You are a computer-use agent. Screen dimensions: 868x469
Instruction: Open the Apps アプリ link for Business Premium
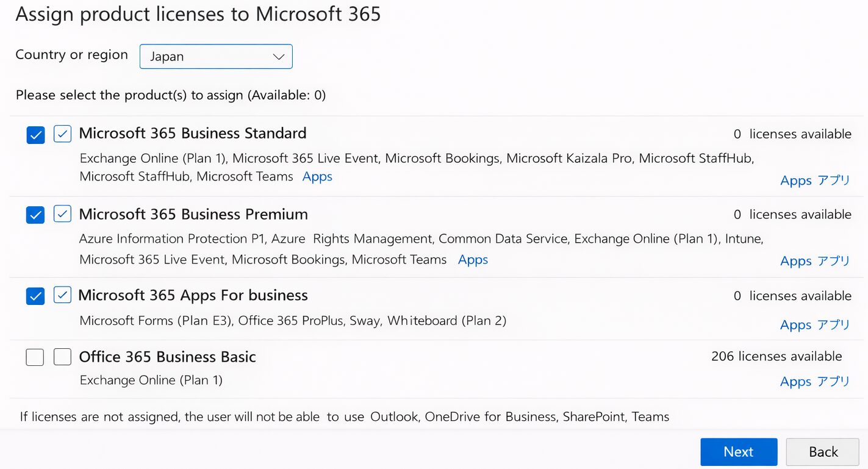[x=814, y=261]
